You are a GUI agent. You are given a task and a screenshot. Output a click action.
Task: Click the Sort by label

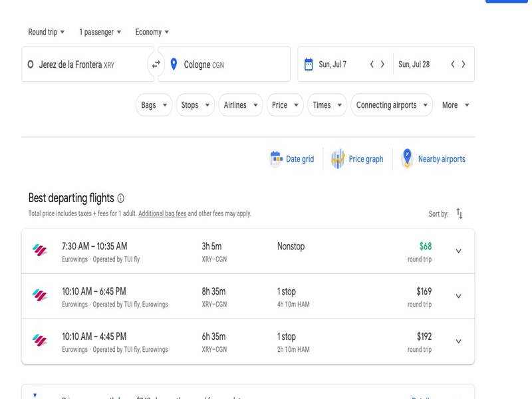438,213
